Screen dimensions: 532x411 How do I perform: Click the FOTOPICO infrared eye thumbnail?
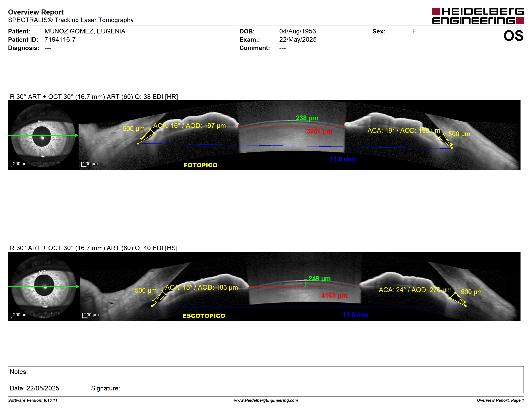(x=43, y=135)
